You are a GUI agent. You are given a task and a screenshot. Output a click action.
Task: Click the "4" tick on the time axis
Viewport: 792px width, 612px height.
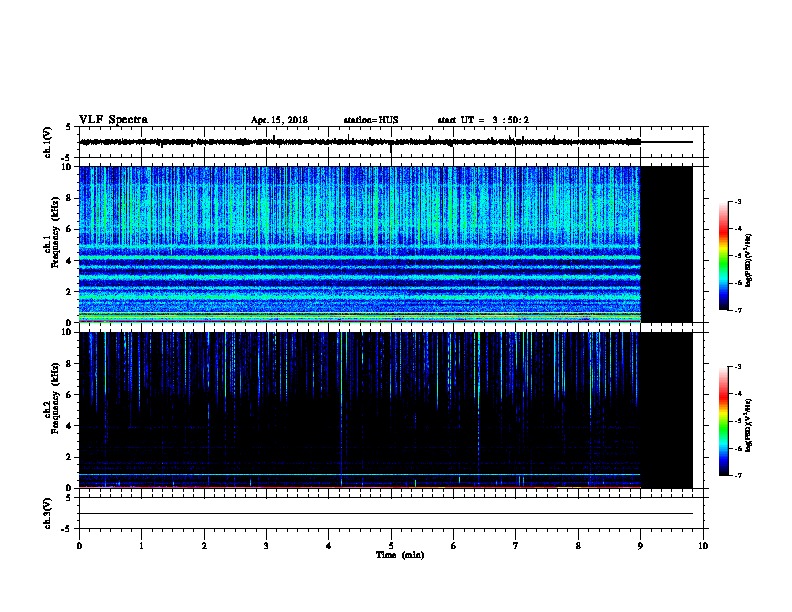click(329, 546)
